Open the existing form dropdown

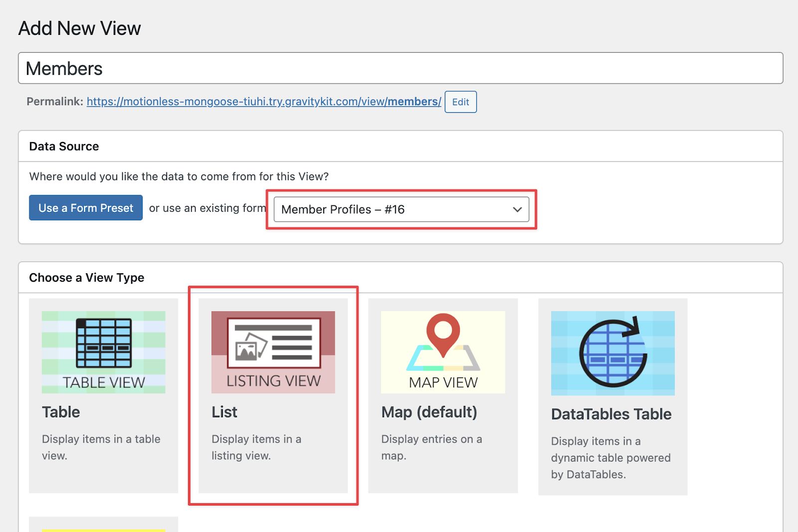[x=401, y=209]
